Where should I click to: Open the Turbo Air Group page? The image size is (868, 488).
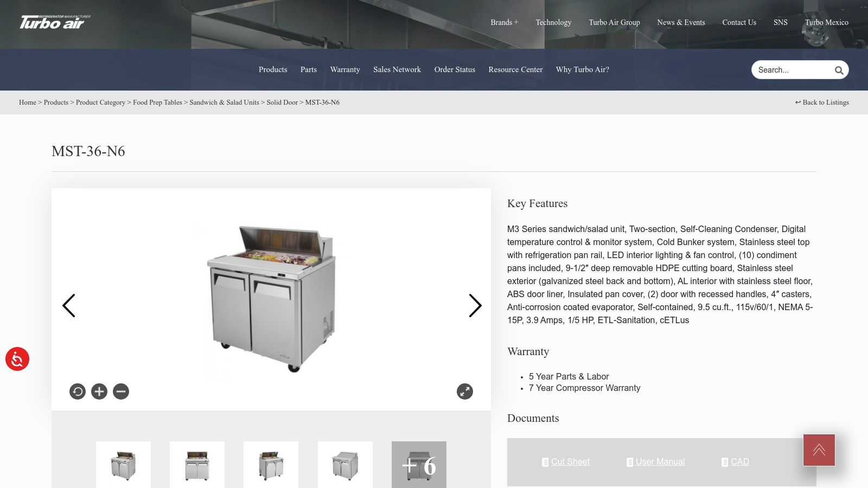(614, 22)
